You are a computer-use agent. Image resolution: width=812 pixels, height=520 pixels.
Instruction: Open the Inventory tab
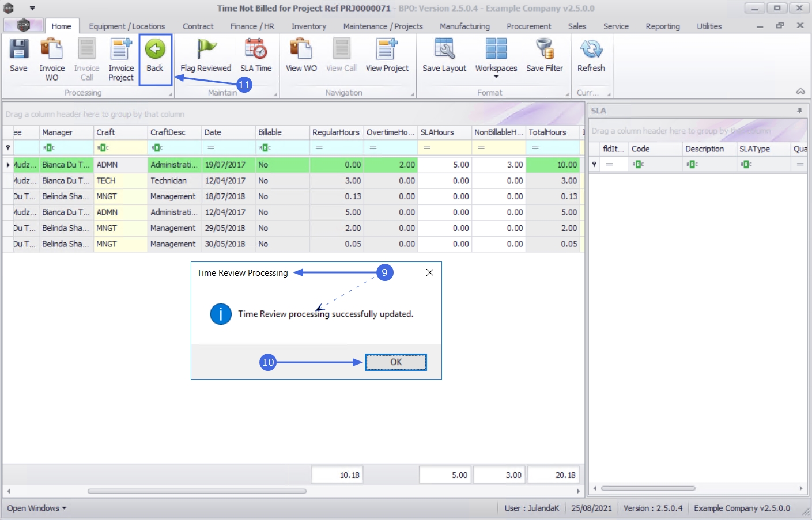coord(309,26)
